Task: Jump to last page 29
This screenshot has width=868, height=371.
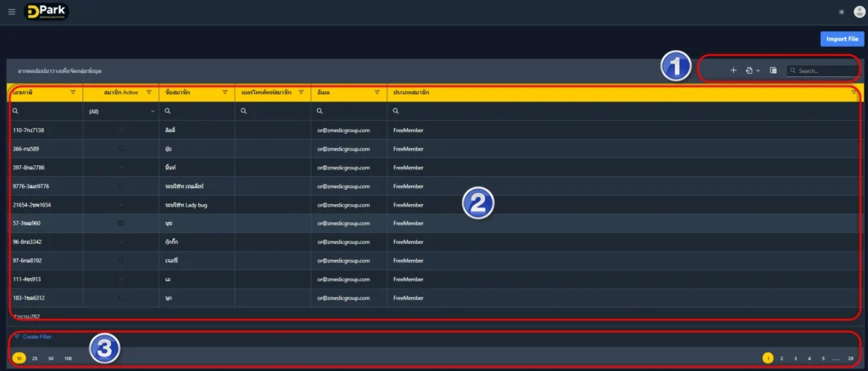Action: pyautogui.click(x=850, y=359)
